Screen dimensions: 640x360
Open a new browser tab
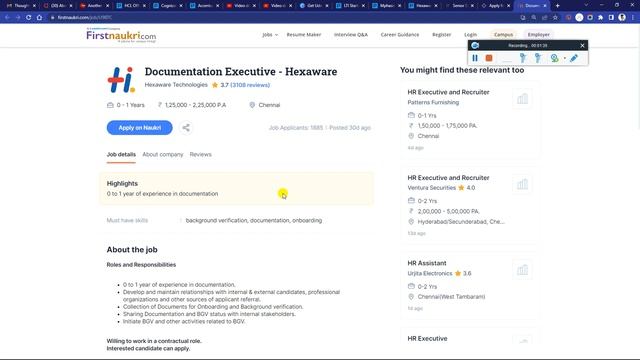(x=558, y=6)
